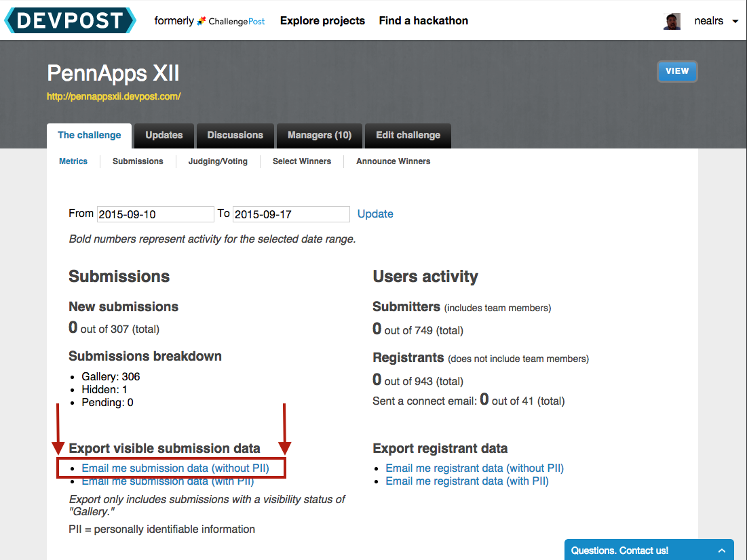Screen dimensions: 747x560
Task: Click the Update link
Action: click(x=375, y=214)
